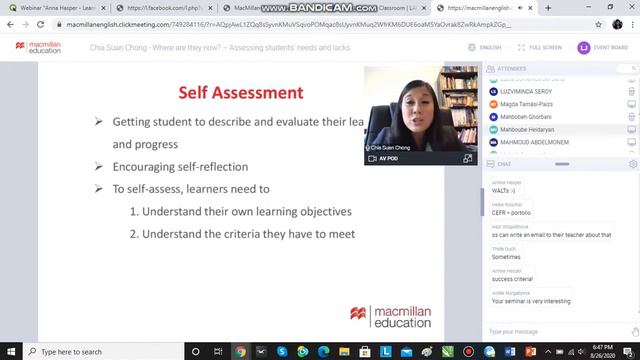Open the English language globe selector
640x360 pixels.
tap(472, 47)
